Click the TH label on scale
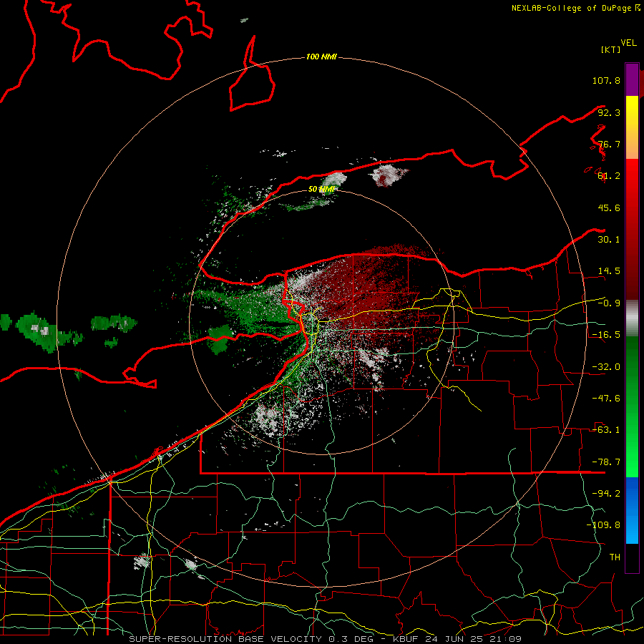644x644 pixels. click(x=615, y=557)
